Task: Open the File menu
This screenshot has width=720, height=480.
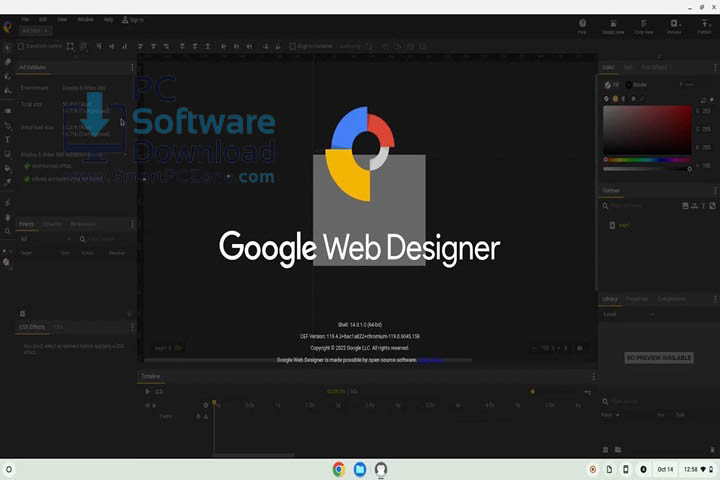Action: point(25,20)
